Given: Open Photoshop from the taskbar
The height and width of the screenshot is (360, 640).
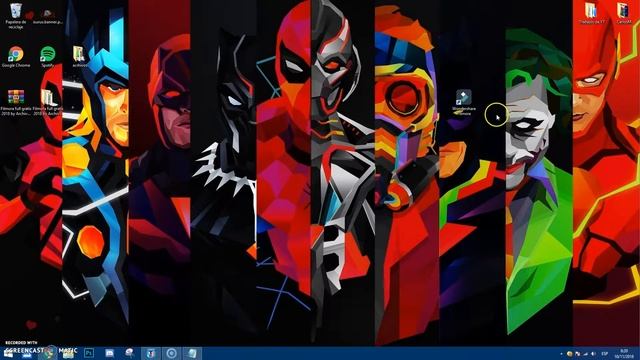Looking at the screenshot, I should [89, 353].
